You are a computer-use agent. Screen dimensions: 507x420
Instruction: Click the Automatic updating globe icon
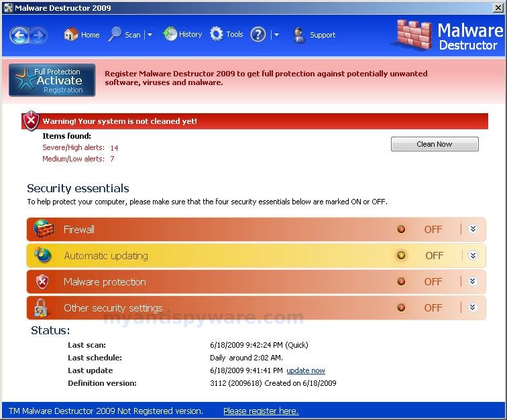(x=43, y=255)
